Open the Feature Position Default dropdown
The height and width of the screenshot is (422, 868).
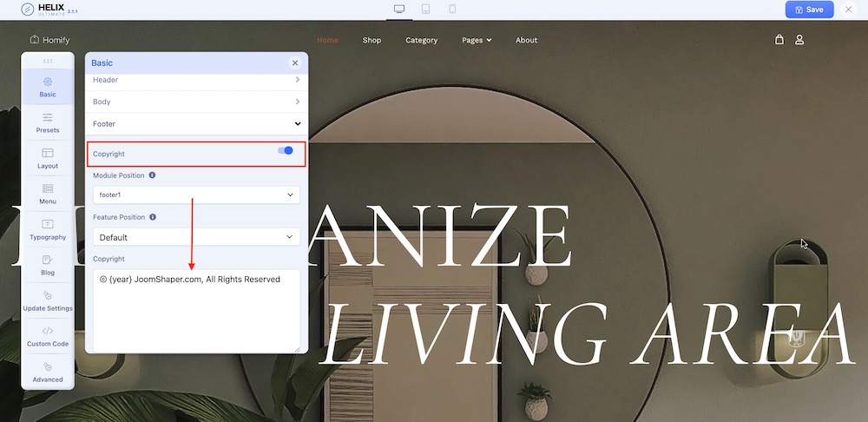coord(196,237)
